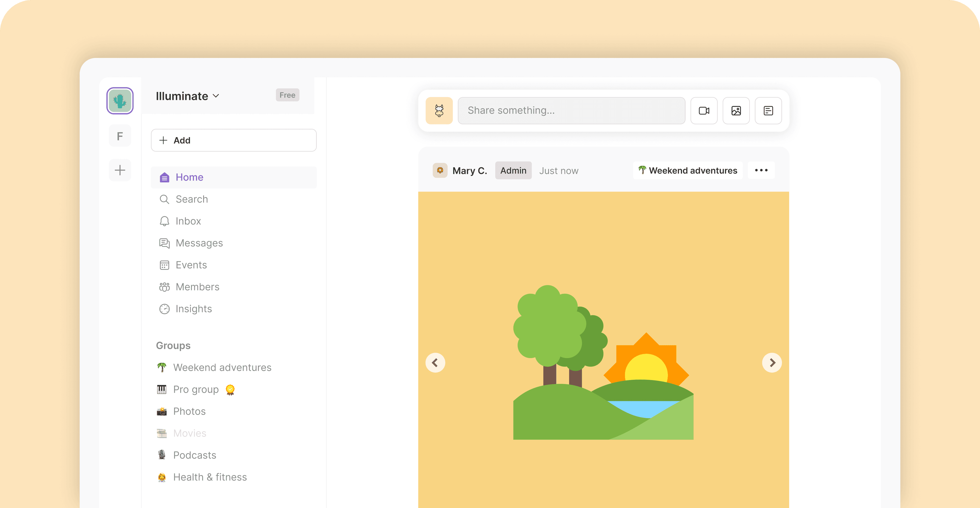This screenshot has height=508, width=980.
Task: Click the text post icon
Action: [768, 111]
